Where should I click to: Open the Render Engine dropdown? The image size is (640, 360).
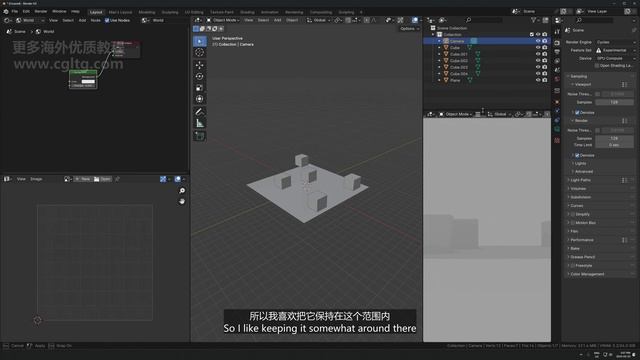[615, 42]
